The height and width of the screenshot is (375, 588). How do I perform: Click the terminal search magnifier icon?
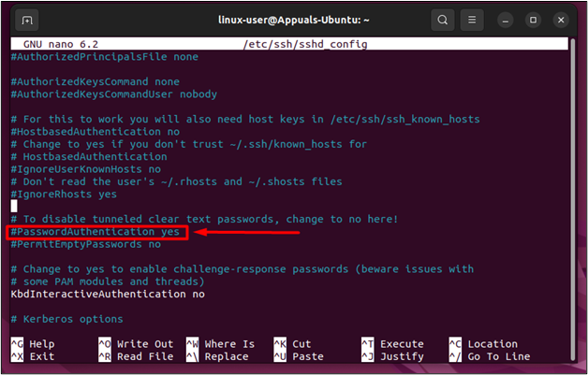[442, 20]
